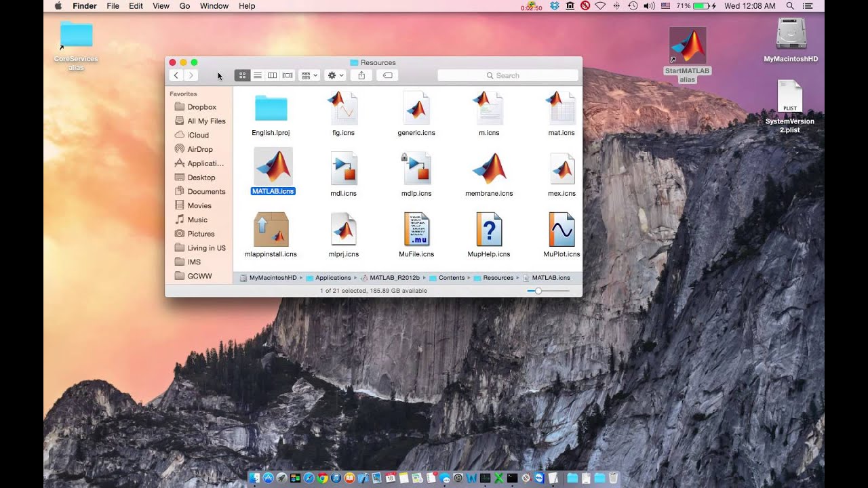Click Contents in the path bar
The width and height of the screenshot is (868, 488).
[447, 278]
